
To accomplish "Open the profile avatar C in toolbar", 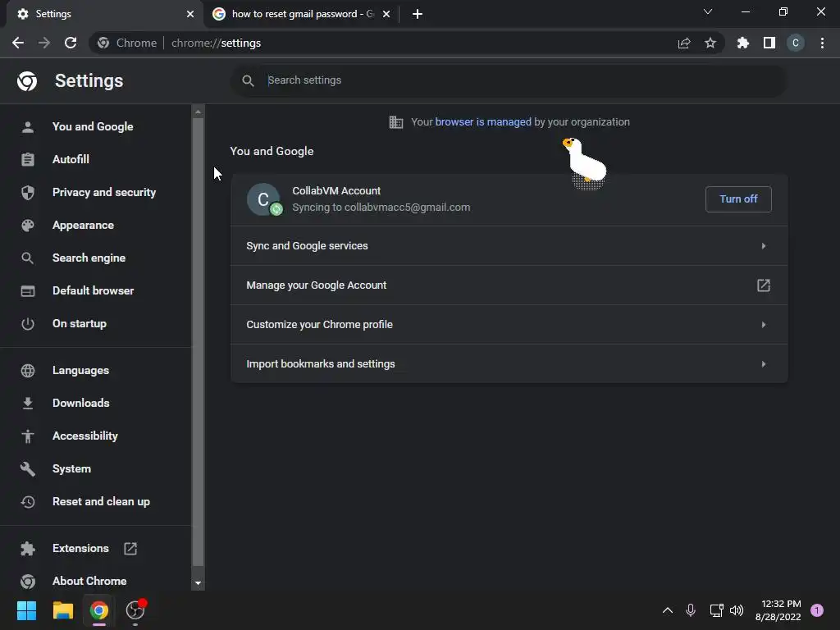I will [x=796, y=43].
